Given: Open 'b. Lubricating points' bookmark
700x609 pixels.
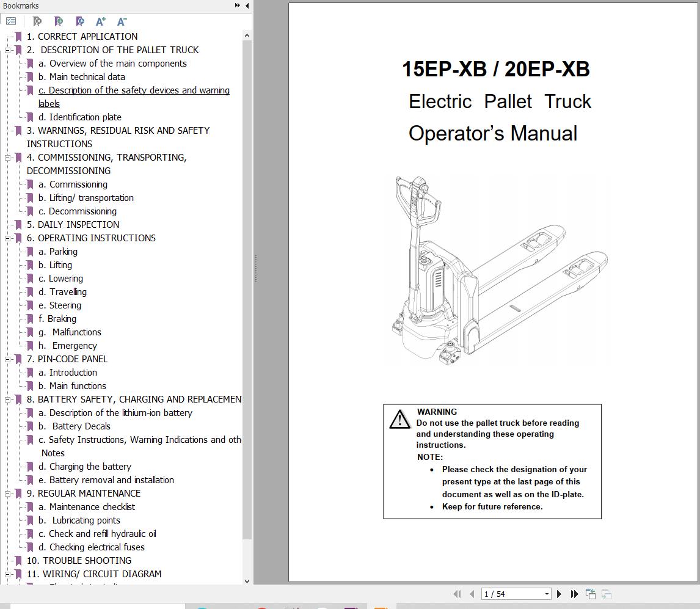Looking at the screenshot, I should [79, 520].
